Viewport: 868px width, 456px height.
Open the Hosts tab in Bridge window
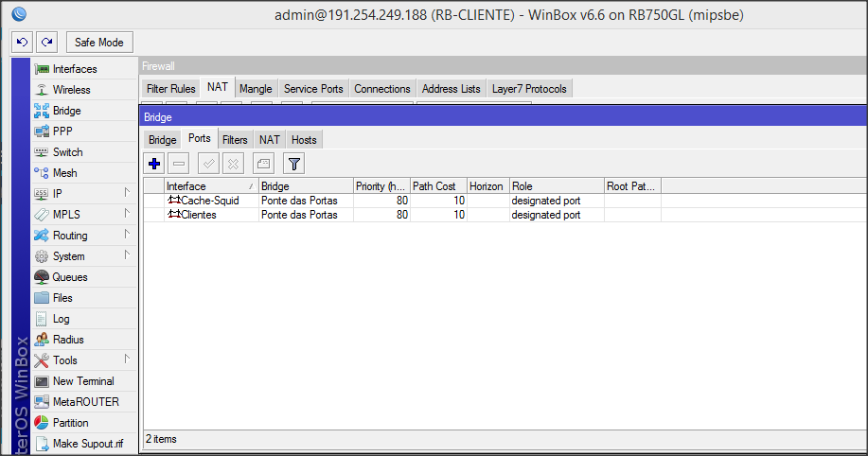point(304,140)
